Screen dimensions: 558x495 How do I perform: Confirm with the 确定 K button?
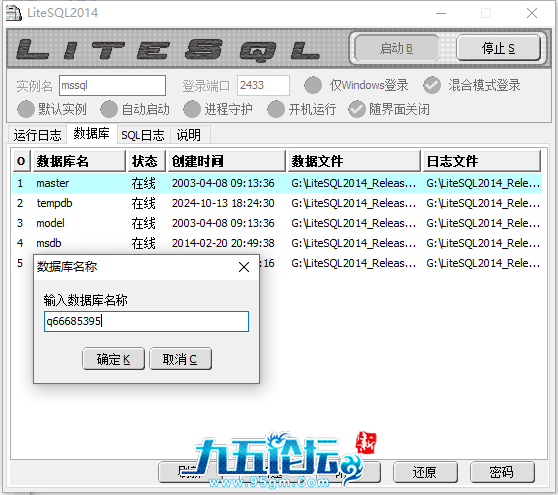point(114,359)
